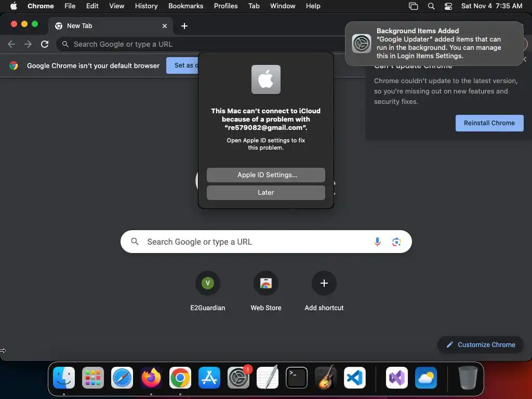This screenshot has width=532, height=399.
Task: Click the Apple logo in iCloud dialog
Action: [x=265, y=79]
